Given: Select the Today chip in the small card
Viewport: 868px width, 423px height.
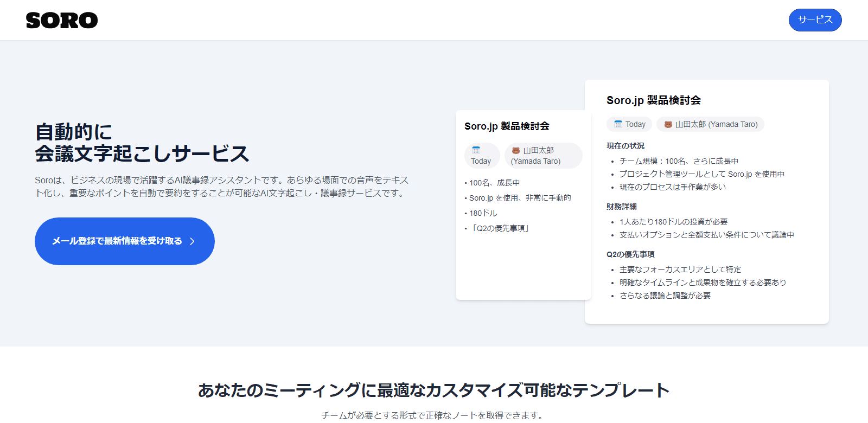Looking at the screenshot, I should pos(482,156).
